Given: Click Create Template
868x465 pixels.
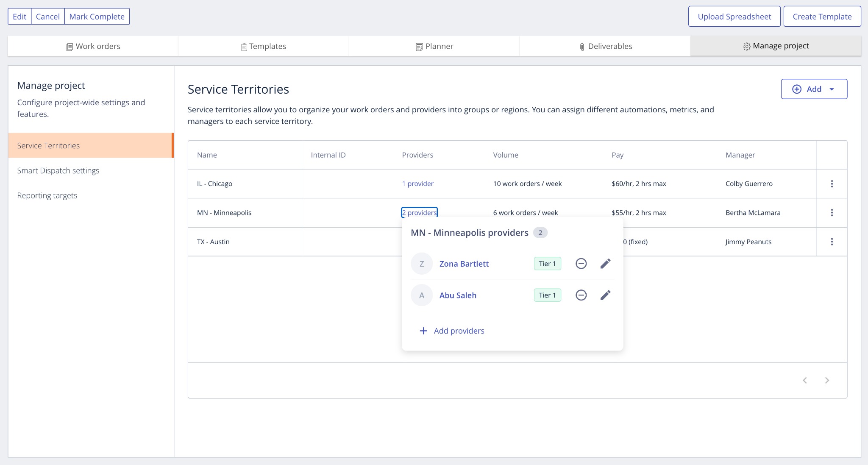Looking at the screenshot, I should point(822,17).
